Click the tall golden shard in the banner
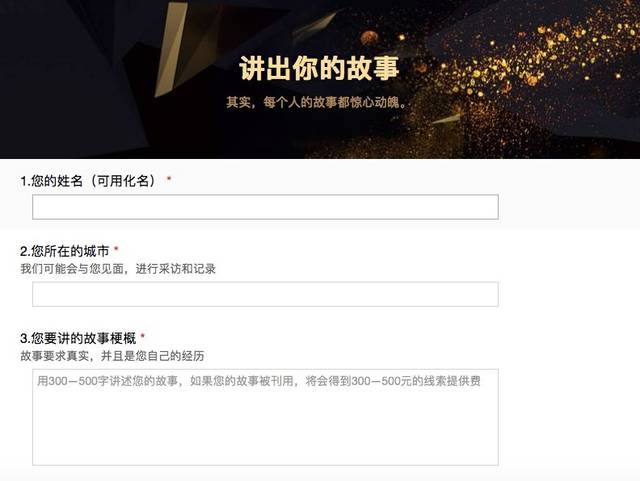This screenshot has height=481, width=640. pyautogui.click(x=171, y=49)
